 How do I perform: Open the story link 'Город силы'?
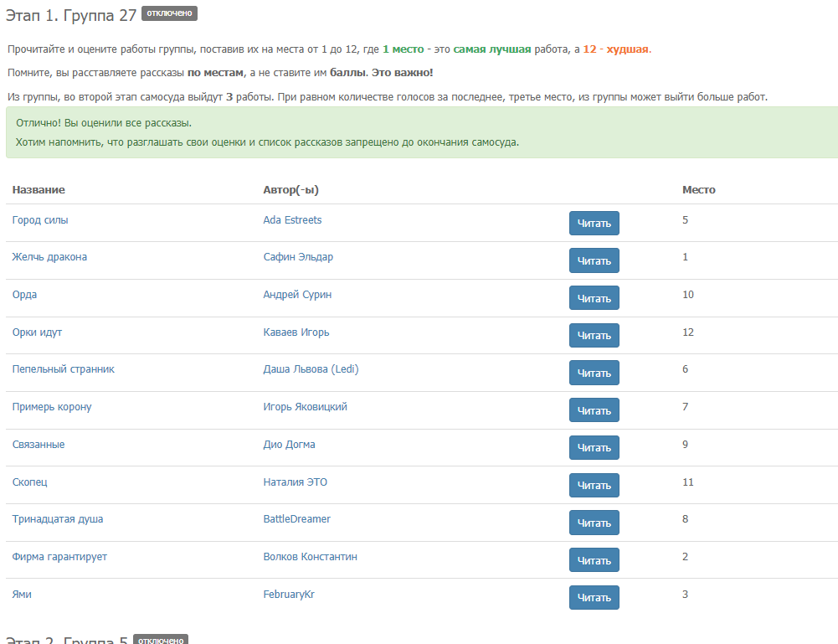pos(40,220)
